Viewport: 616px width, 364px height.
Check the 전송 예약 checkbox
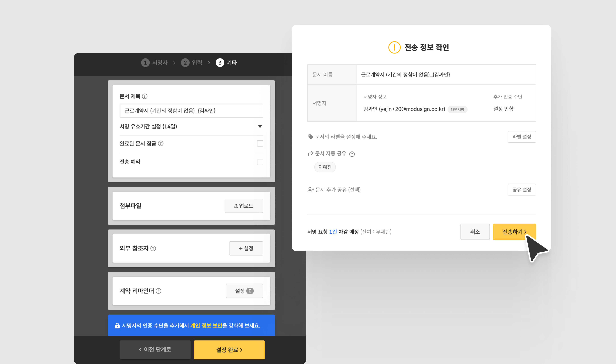coord(260,162)
